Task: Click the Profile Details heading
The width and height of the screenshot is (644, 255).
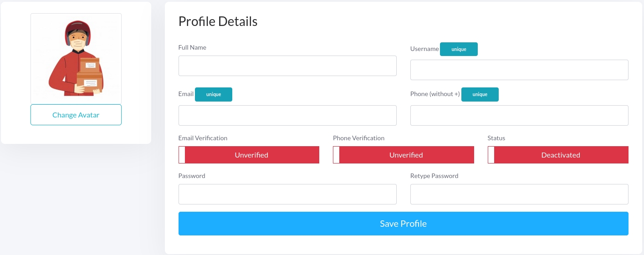Action: coord(218,21)
